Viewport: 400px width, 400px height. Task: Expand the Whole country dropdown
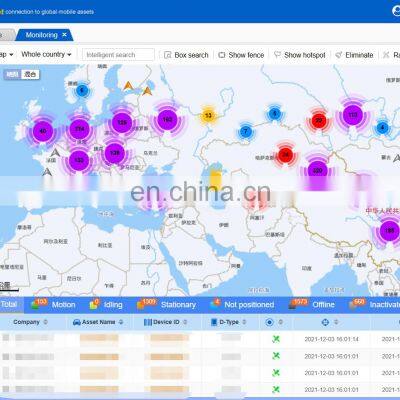tap(46, 54)
